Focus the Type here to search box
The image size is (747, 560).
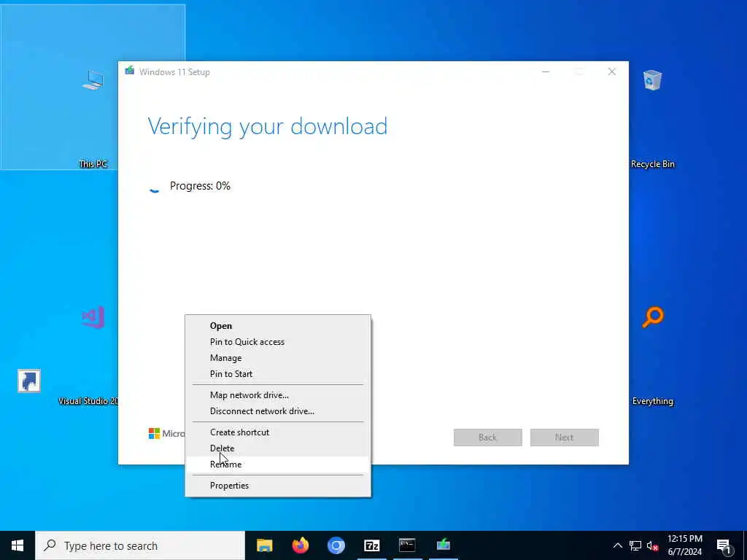140,545
